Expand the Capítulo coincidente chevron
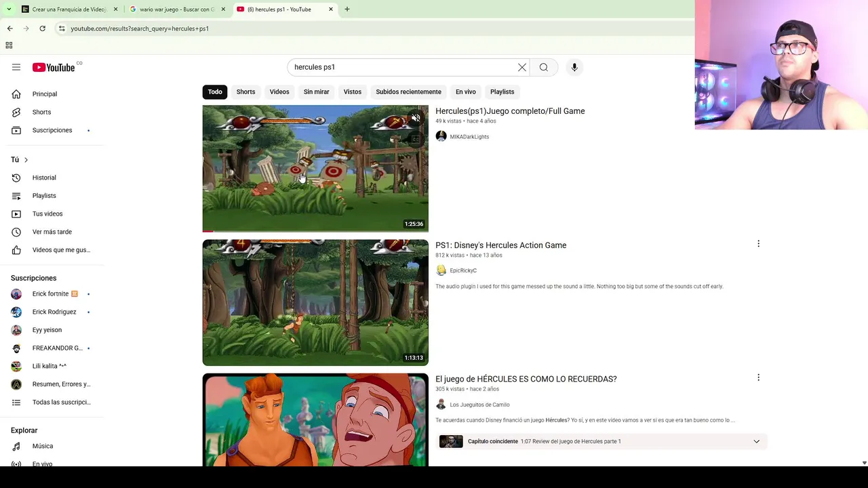The width and height of the screenshot is (868, 488). (x=756, y=441)
